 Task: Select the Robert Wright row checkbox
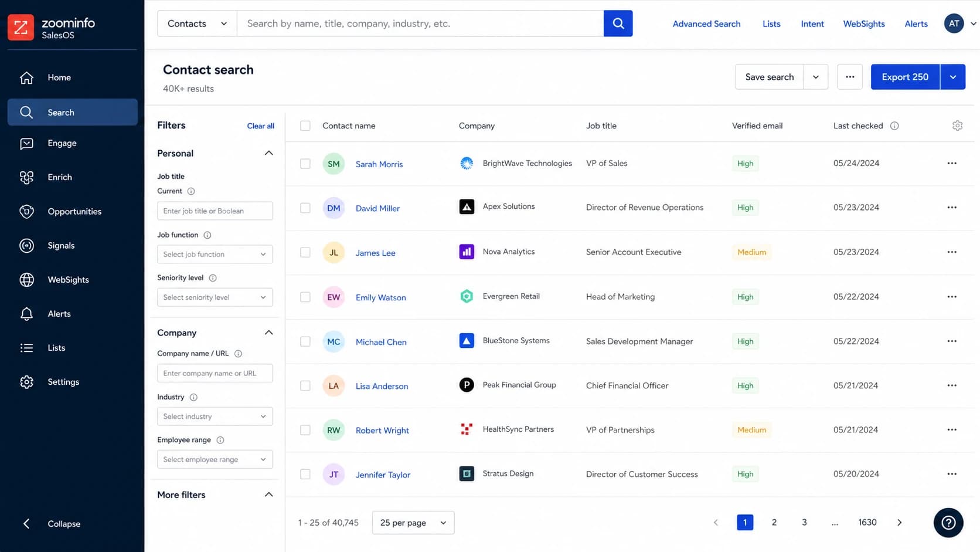[x=305, y=430]
